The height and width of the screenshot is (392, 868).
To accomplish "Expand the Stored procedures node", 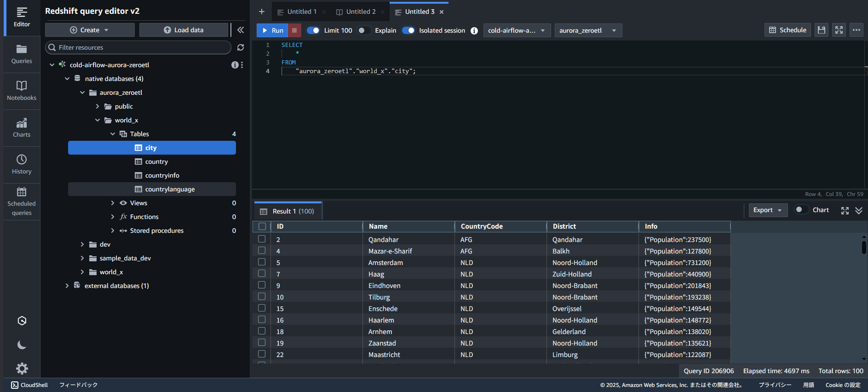I will [113, 231].
